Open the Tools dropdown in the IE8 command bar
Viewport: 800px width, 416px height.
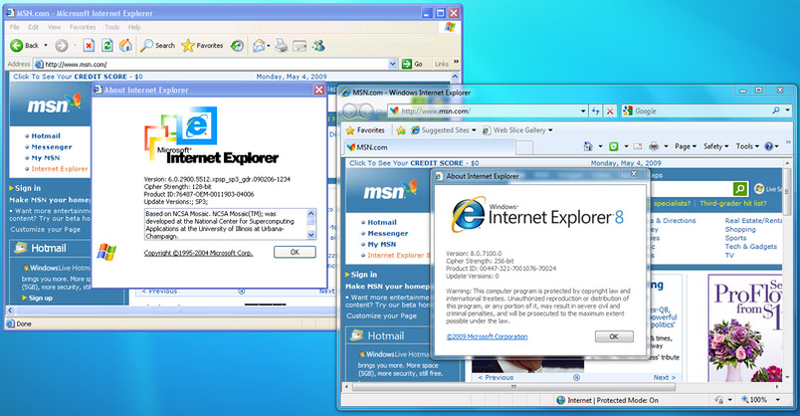pyautogui.click(x=747, y=146)
